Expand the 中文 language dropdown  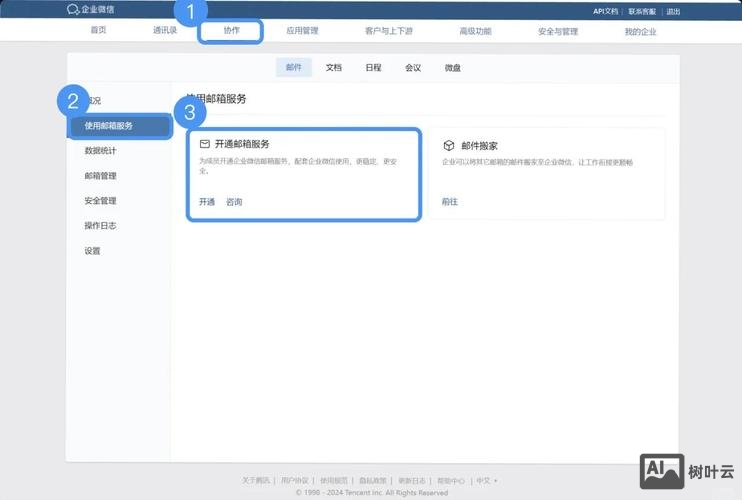(486, 481)
